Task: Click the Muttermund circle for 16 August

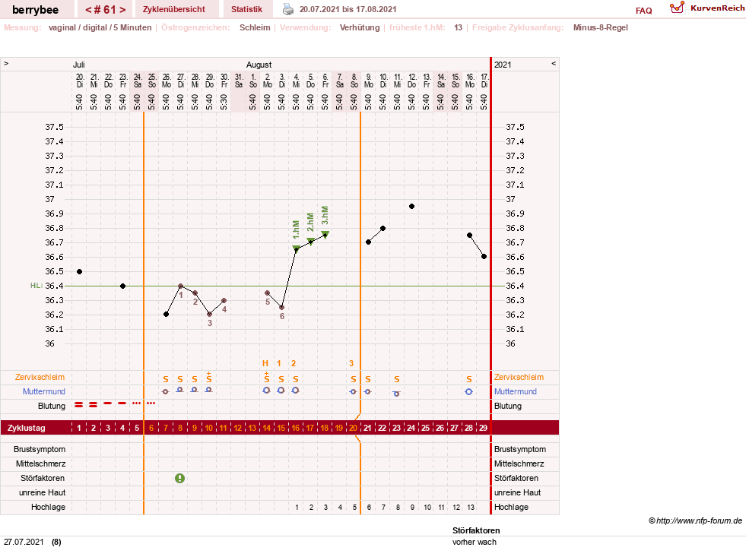Action: point(468,392)
